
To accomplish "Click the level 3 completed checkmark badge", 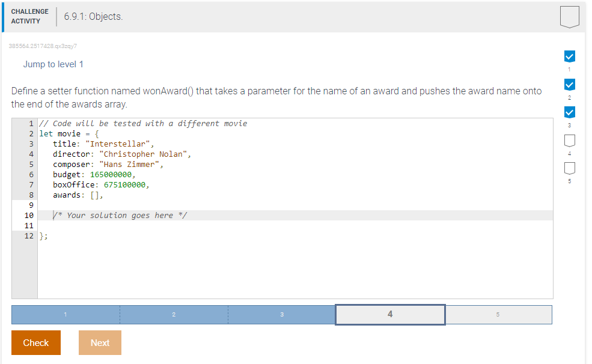I will tap(569, 112).
